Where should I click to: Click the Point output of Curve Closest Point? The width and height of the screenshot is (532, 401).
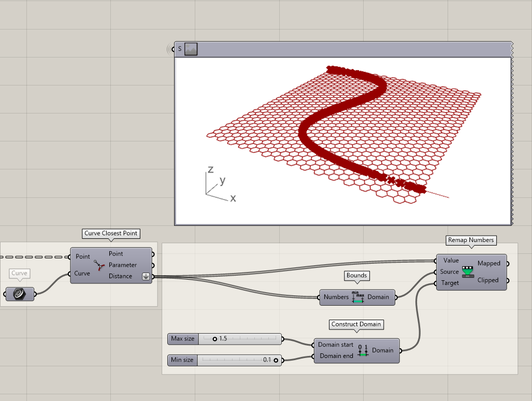point(116,254)
